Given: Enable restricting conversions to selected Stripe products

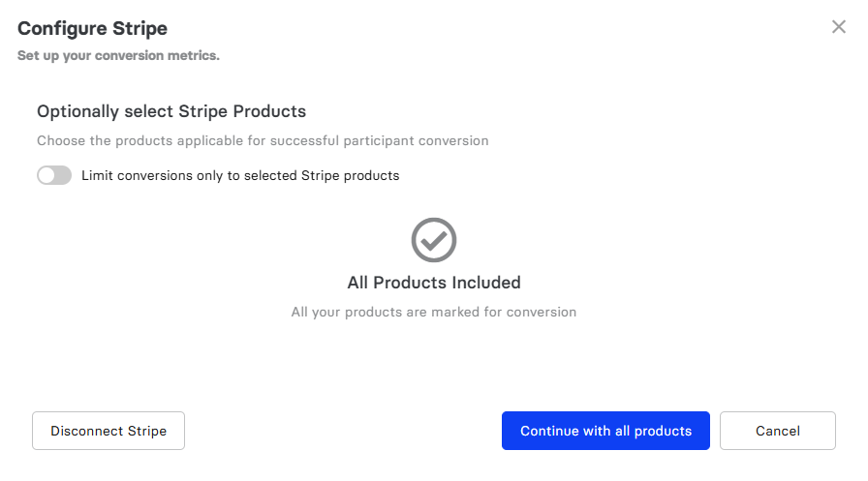Looking at the screenshot, I should (54, 175).
